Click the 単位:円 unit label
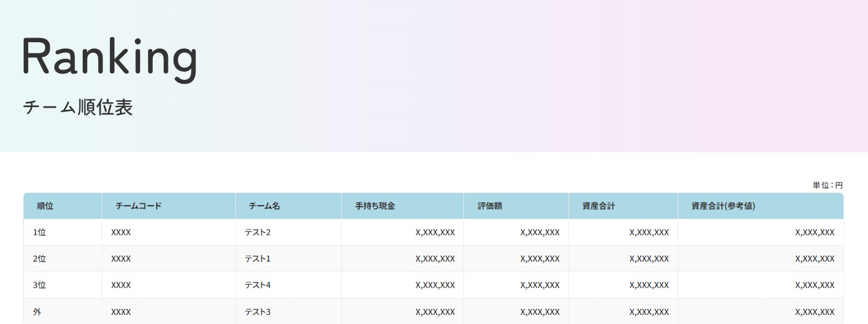Screen dimensions: 868x324 pos(827,185)
